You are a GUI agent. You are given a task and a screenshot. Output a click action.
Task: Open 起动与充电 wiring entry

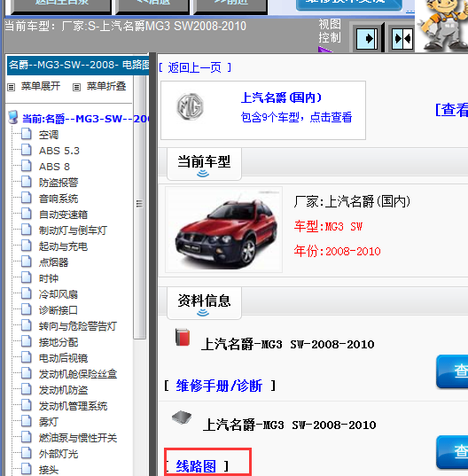click(63, 246)
